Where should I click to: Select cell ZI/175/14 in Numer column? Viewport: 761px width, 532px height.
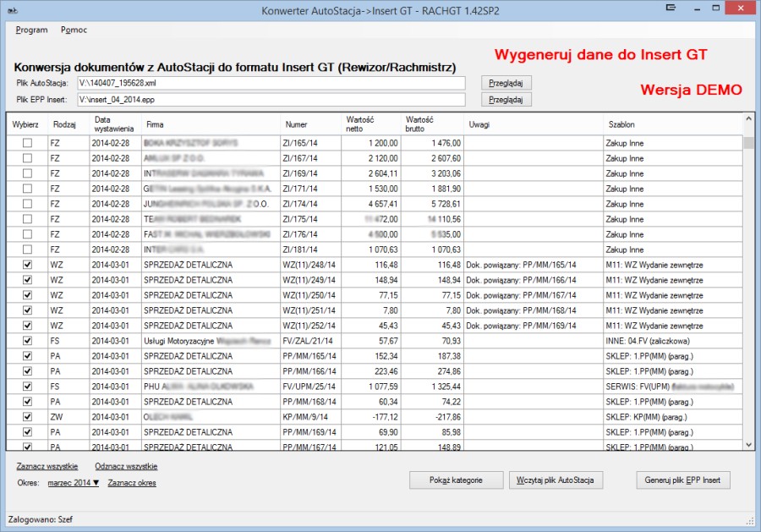coord(311,219)
